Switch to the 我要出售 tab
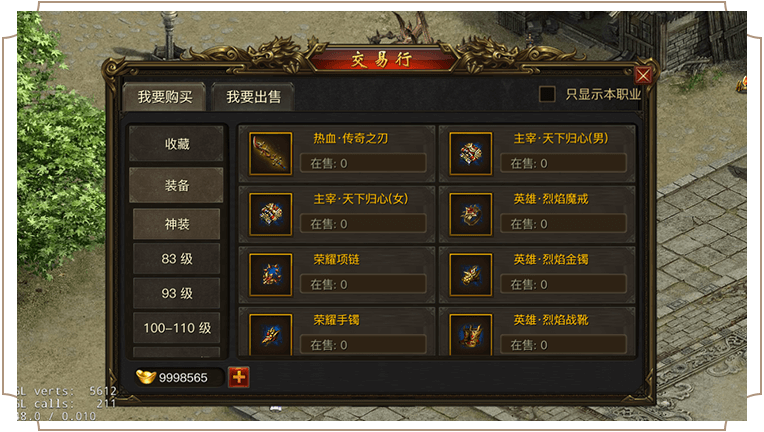The width and height of the screenshot is (764, 432). coord(253,97)
